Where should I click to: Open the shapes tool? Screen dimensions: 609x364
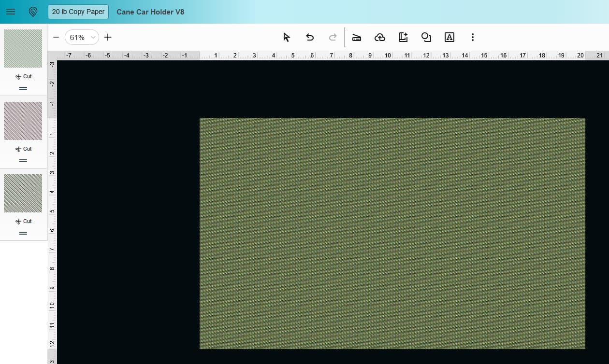[x=426, y=37]
